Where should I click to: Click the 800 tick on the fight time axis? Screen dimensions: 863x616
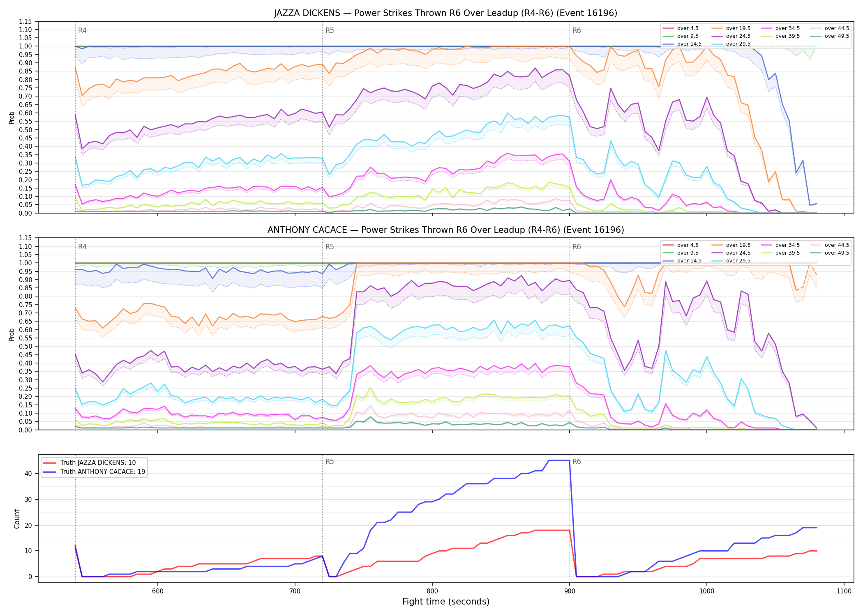[x=432, y=591]
